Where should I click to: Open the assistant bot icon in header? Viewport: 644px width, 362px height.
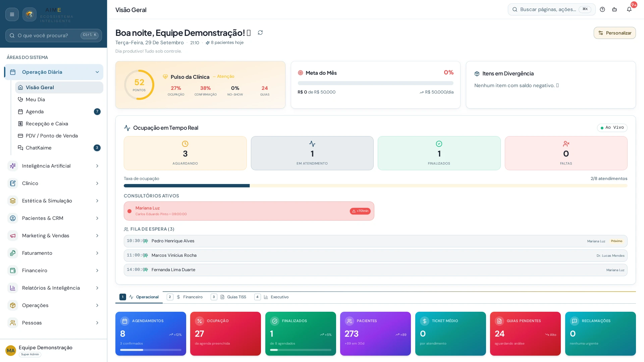614,9
